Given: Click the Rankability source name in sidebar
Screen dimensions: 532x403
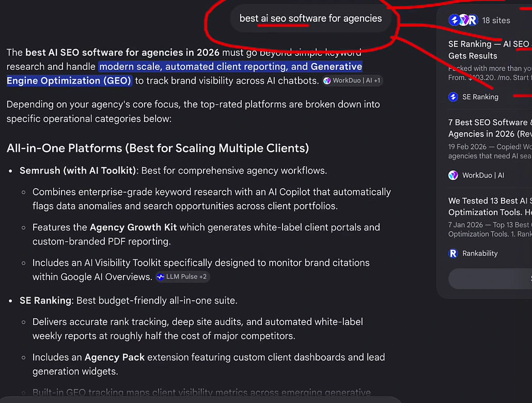Looking at the screenshot, I should pos(480,253).
